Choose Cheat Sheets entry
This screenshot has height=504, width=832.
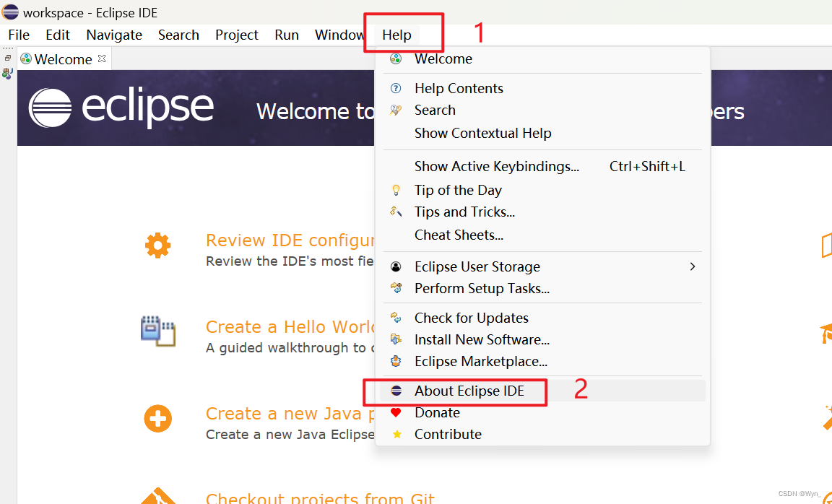(x=542, y=235)
